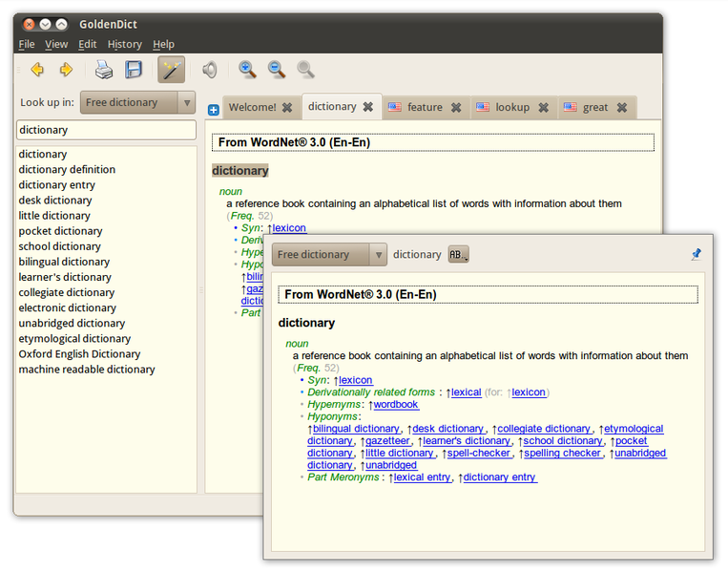Switch to the 'feature' tab
The height and width of the screenshot is (572, 728).
pos(425,108)
